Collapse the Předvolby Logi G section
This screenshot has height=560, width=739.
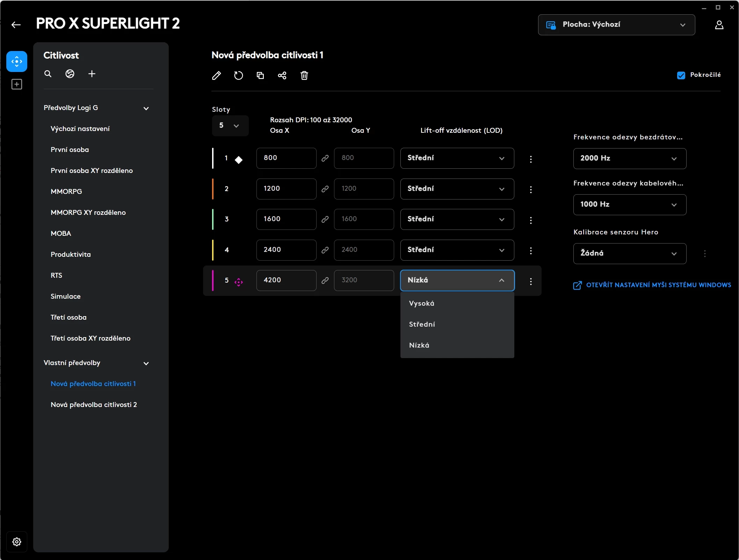pos(146,108)
